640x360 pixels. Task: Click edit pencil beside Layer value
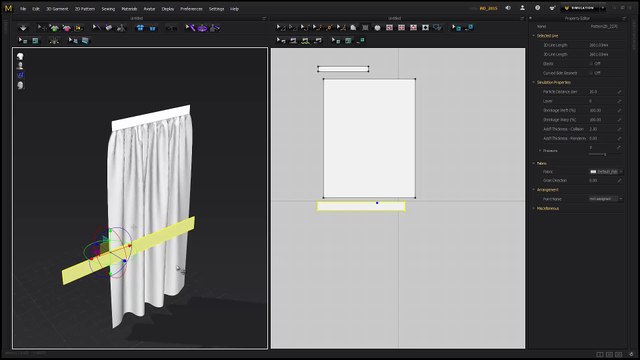619,101
